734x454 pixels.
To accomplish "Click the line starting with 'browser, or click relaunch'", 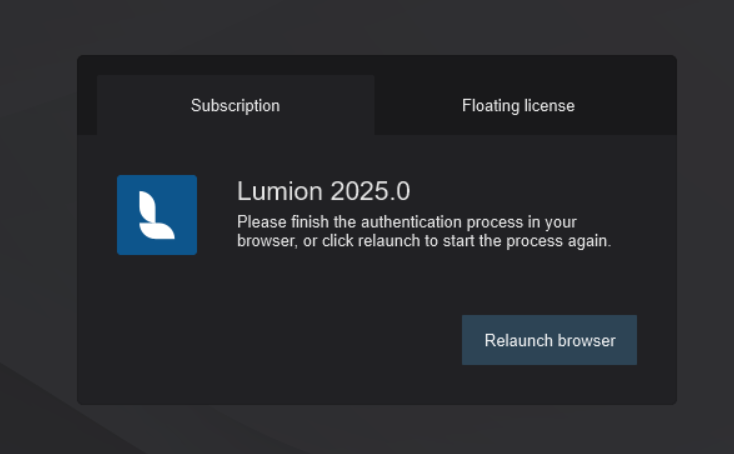I will coord(424,241).
